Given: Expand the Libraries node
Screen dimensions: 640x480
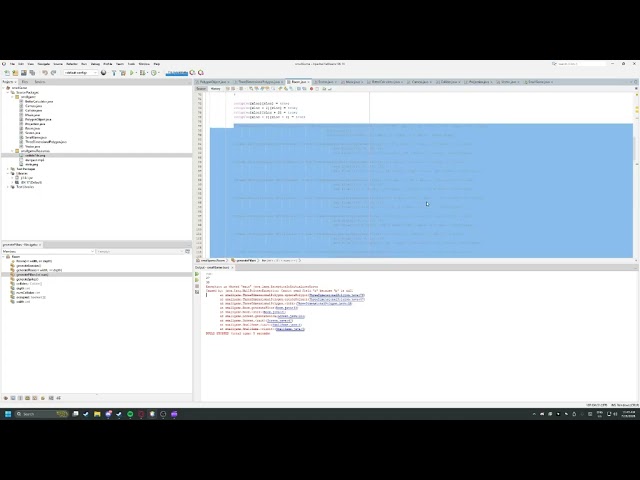Looking at the screenshot, I should [8, 173].
